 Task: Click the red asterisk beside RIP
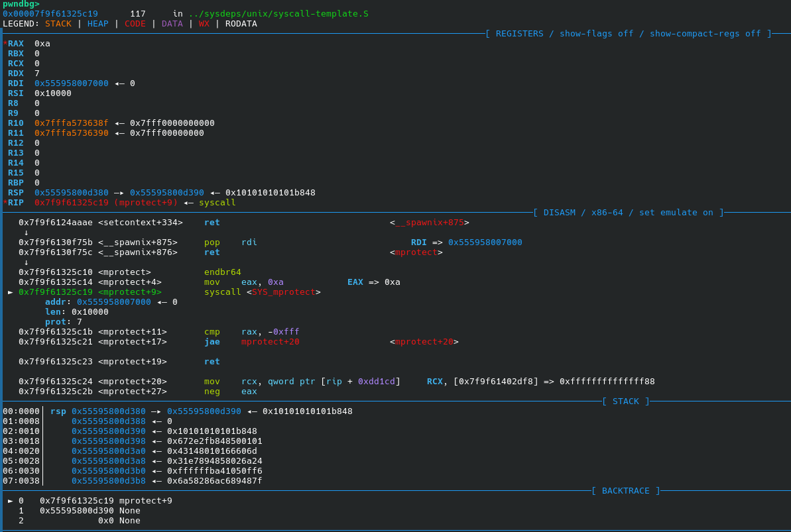tap(5, 203)
